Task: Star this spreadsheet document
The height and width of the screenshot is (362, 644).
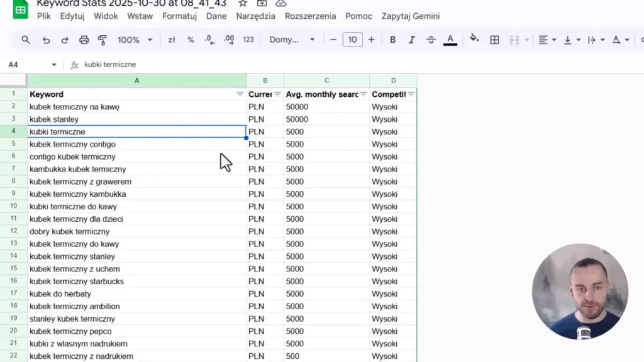Action: coord(243,4)
